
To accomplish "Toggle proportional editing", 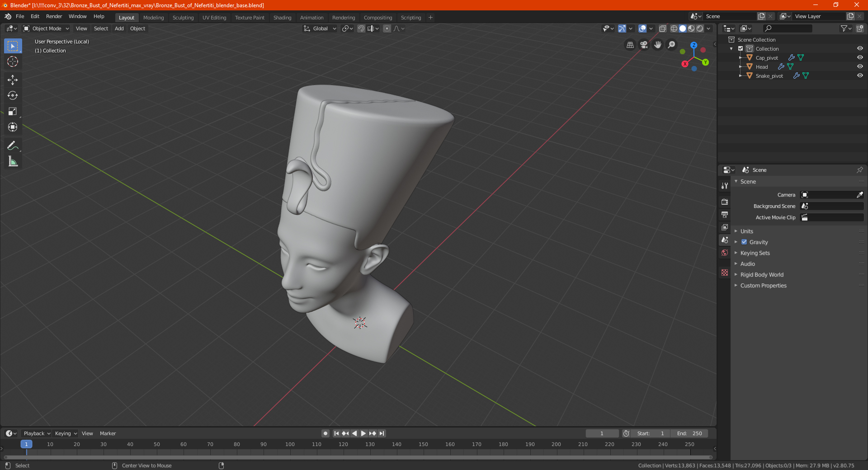I will pyautogui.click(x=387, y=28).
